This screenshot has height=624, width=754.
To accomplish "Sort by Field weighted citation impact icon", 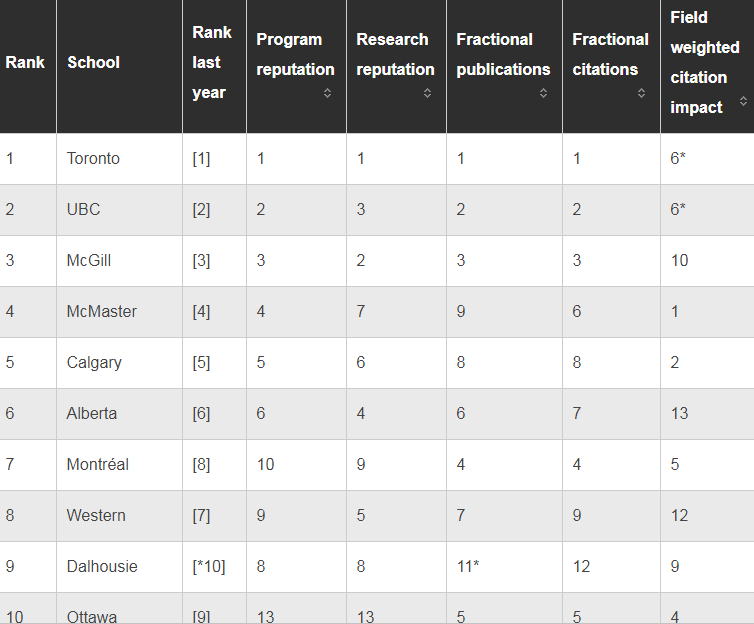I will 743,101.
